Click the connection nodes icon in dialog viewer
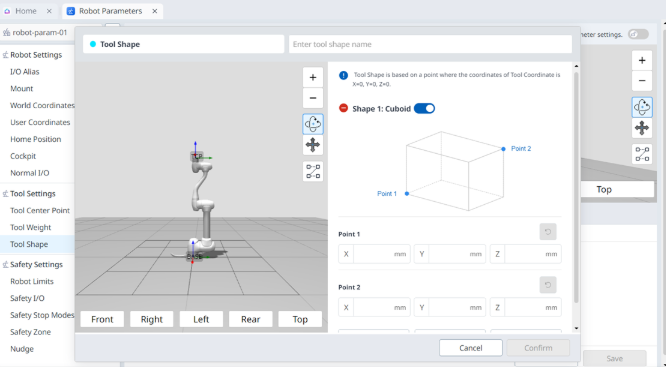This screenshot has width=666, height=367. (x=313, y=171)
